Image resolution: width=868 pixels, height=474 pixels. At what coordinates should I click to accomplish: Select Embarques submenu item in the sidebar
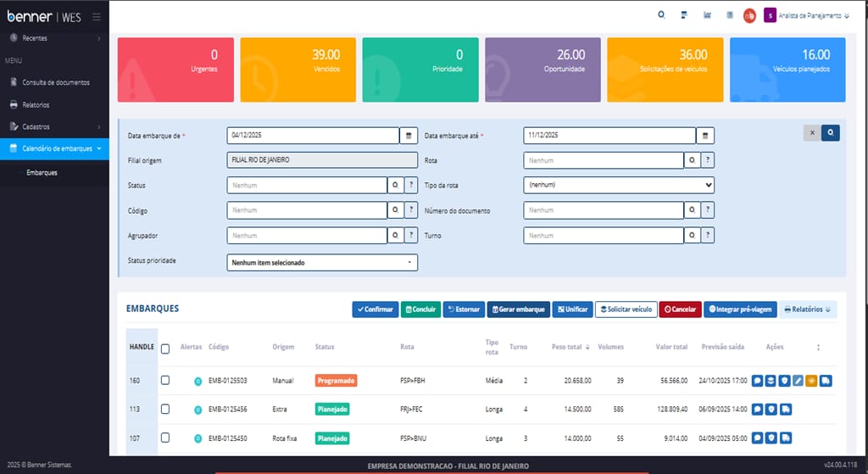click(x=42, y=173)
